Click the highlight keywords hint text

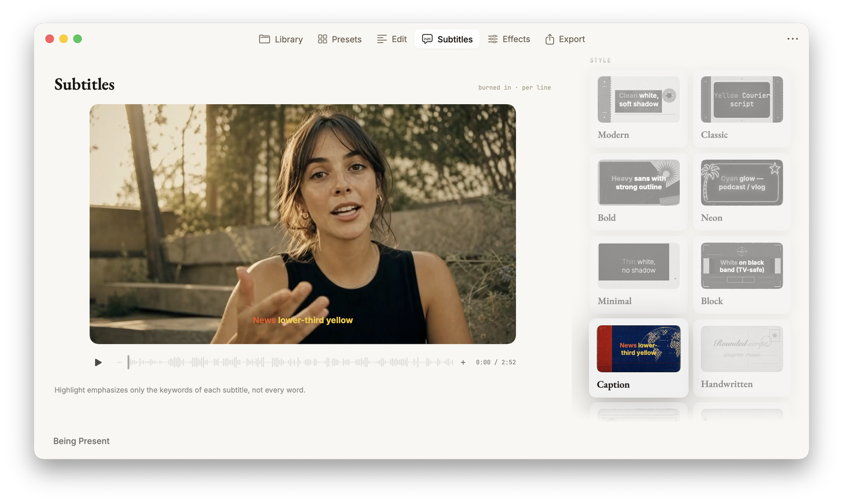180,390
